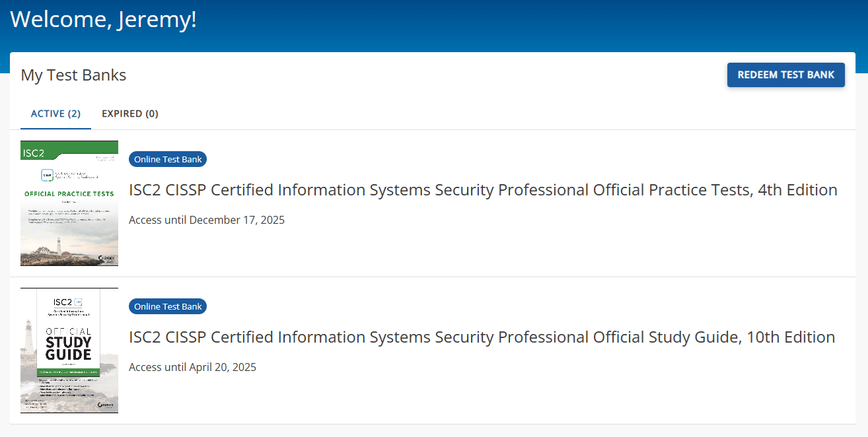Select 'Access until December 17, 2025' text
Viewport: 868px width, 437px height.
click(207, 220)
